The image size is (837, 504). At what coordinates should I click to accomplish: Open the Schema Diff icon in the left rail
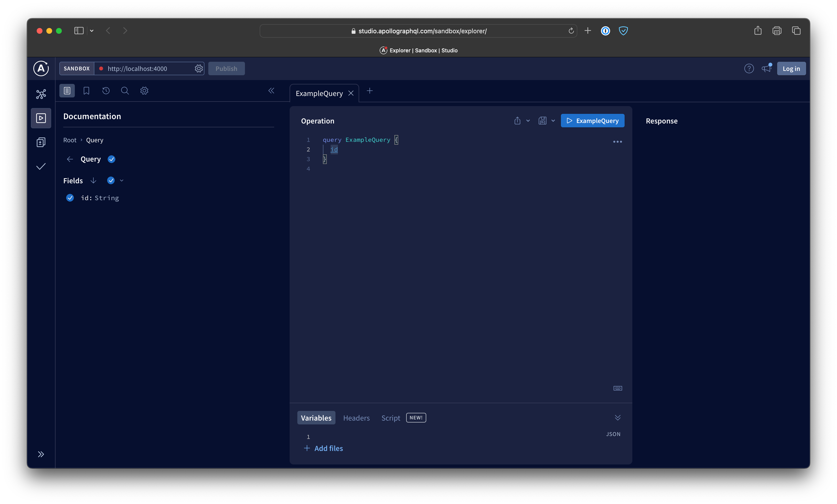(41, 142)
